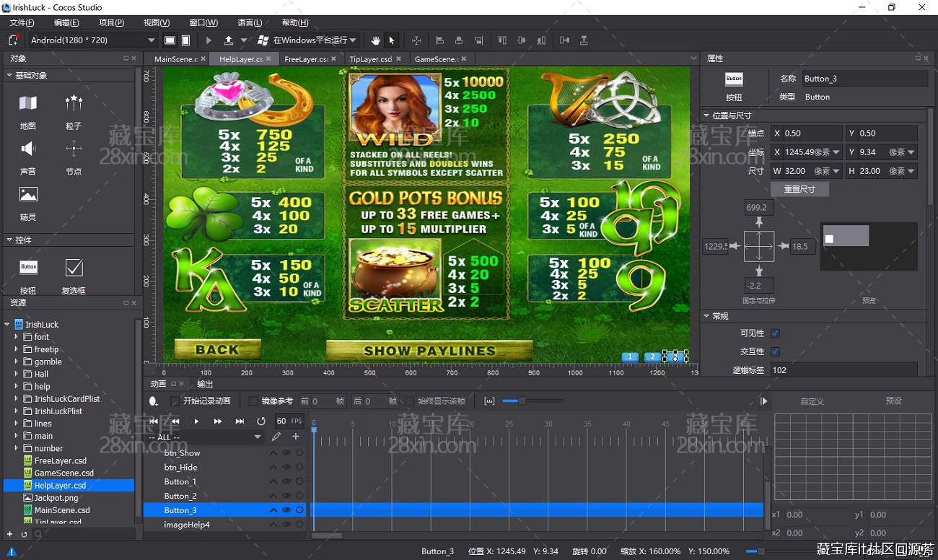Pick the Button widget icon
The width and height of the screenshot is (938, 560).
click(x=28, y=268)
